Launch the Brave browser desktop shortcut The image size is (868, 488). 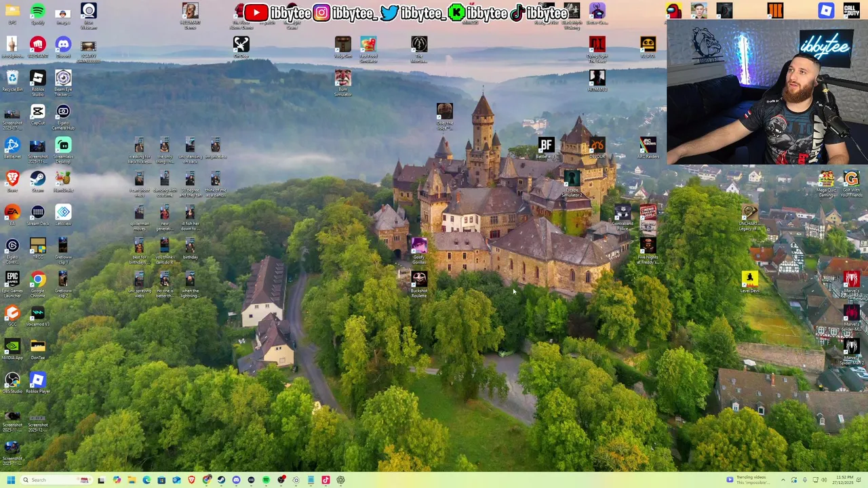pyautogui.click(x=12, y=182)
